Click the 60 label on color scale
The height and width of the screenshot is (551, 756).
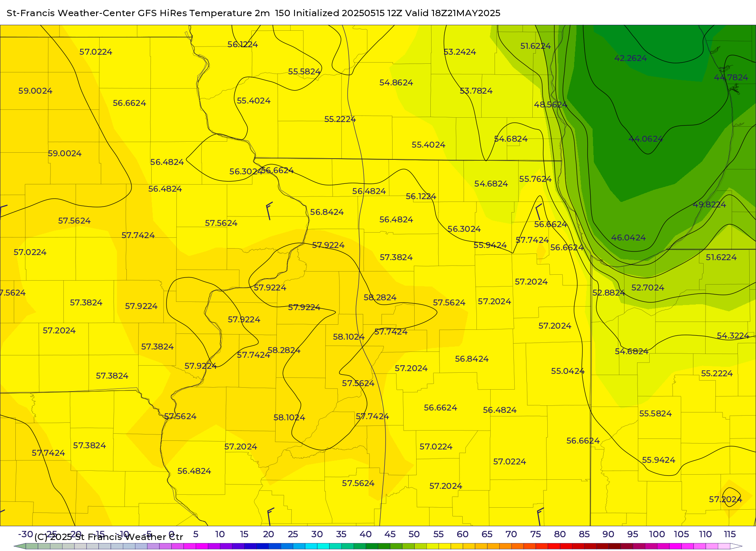pos(463,534)
